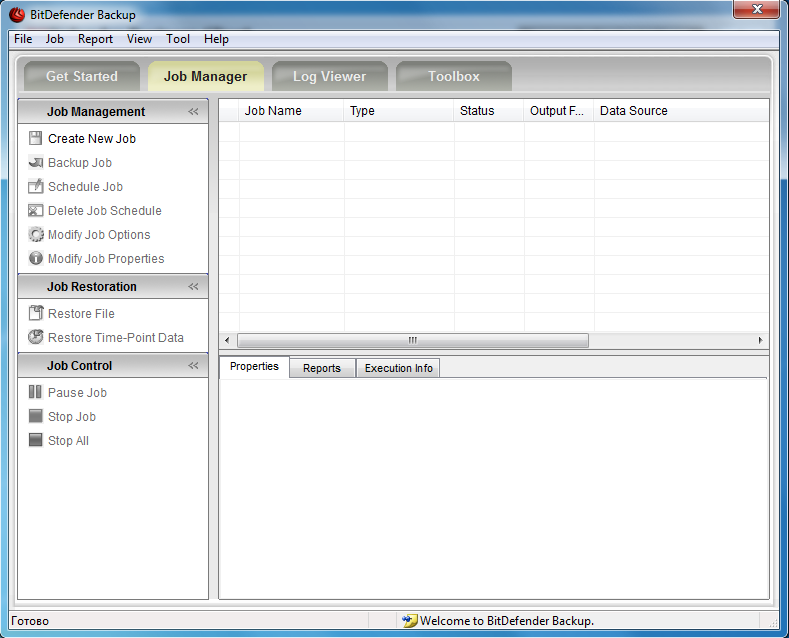Click the Schedule Job link text
Screen dimensions: 789x638
(x=86, y=187)
